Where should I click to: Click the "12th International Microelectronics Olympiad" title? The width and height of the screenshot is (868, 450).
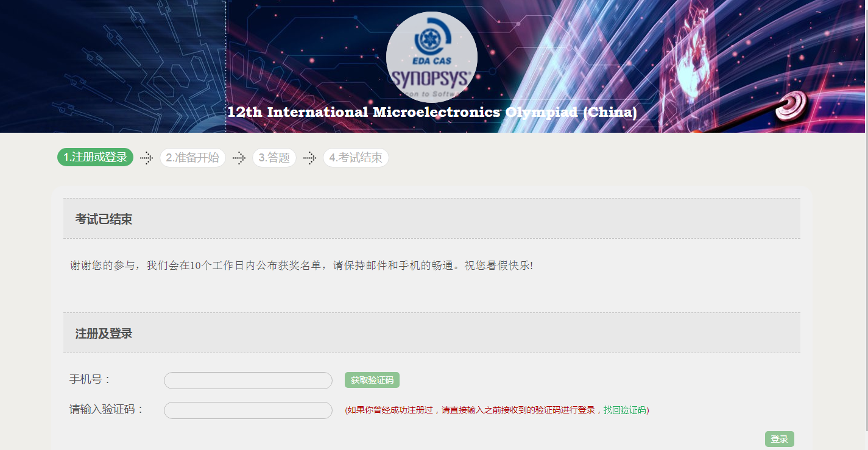pos(432,113)
